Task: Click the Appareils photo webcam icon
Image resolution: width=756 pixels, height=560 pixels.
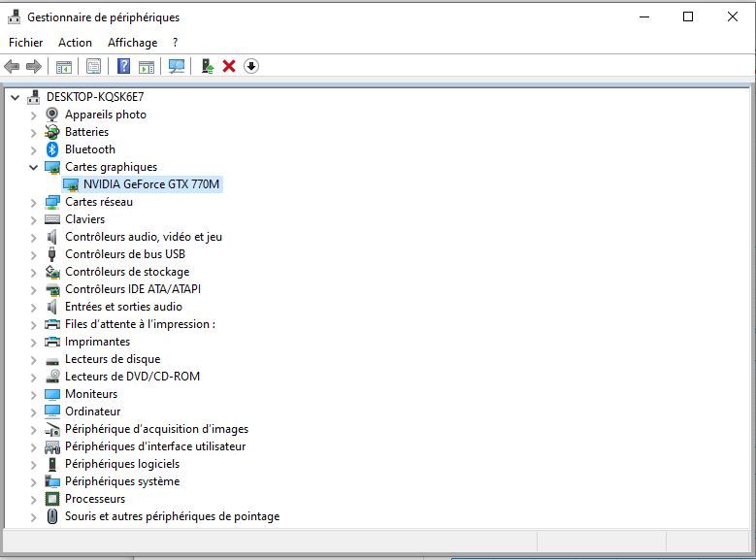Action: coord(52,115)
